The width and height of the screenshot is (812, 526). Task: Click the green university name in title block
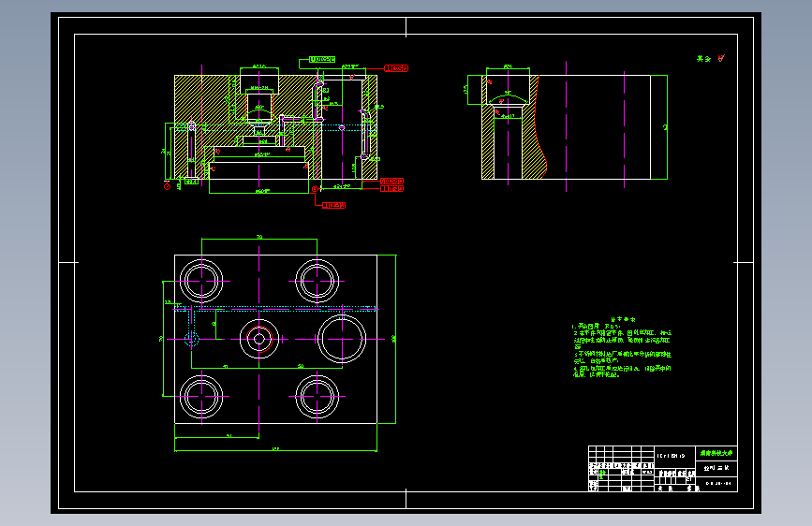716,453
